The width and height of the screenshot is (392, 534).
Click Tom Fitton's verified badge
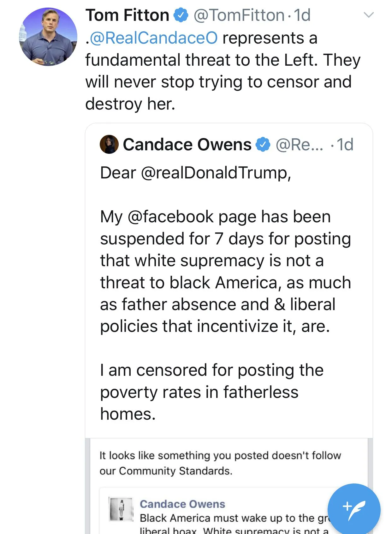181,15
